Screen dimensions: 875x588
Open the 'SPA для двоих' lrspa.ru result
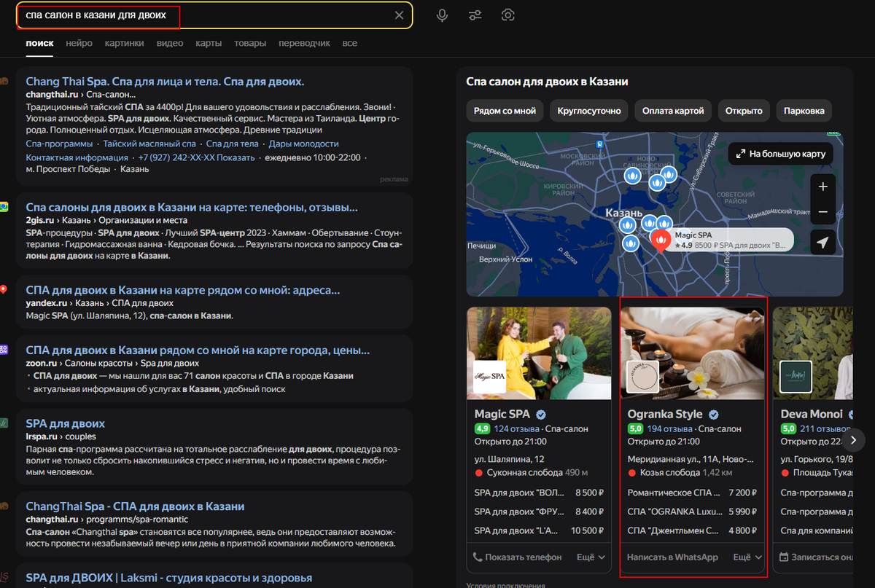pos(66,423)
